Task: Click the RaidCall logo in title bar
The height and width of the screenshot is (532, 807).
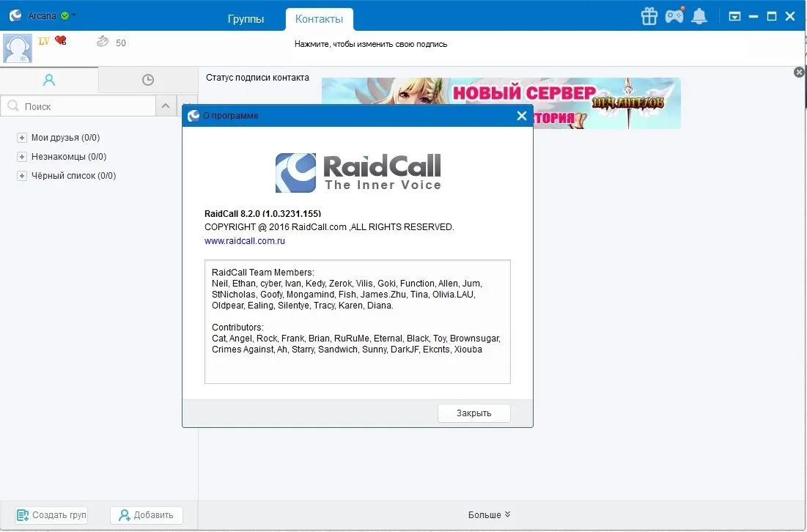Action: (x=15, y=15)
